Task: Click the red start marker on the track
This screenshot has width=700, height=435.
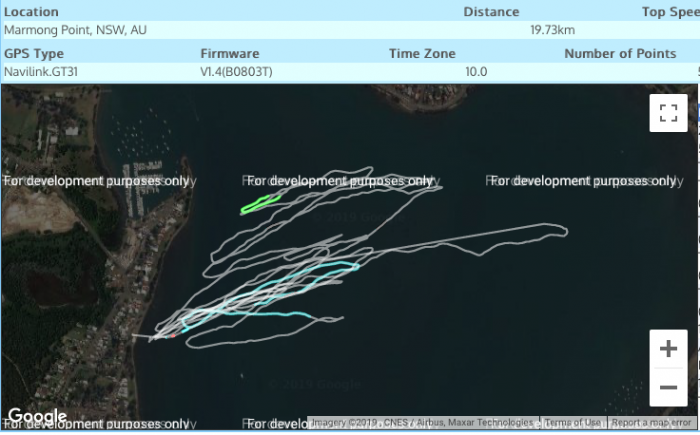Action: [x=173, y=336]
